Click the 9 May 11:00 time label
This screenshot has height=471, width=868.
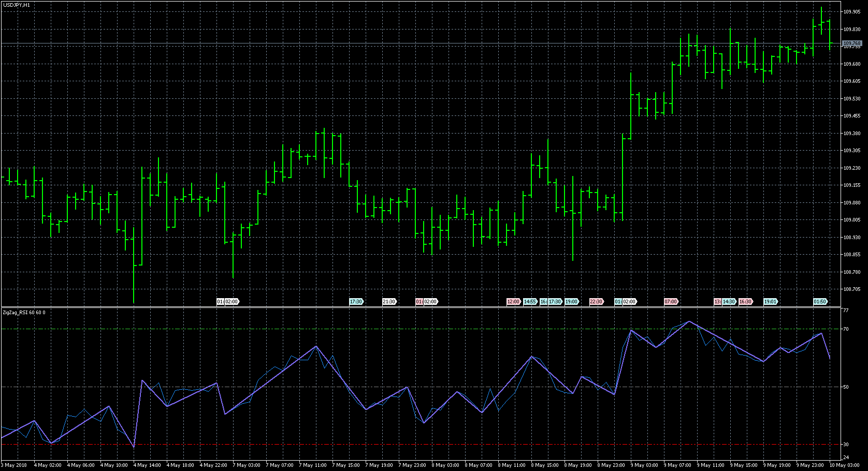point(711,465)
